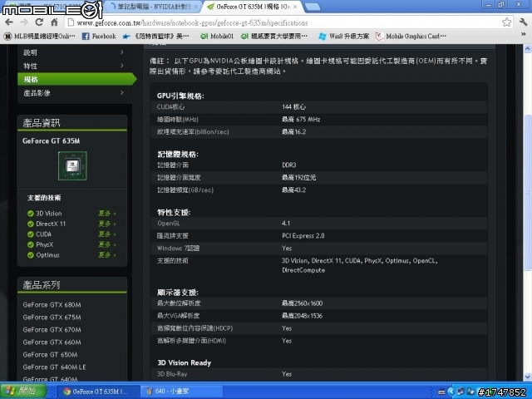
Task: Click the '3D Vision Ready' section heading
Action: point(185,362)
